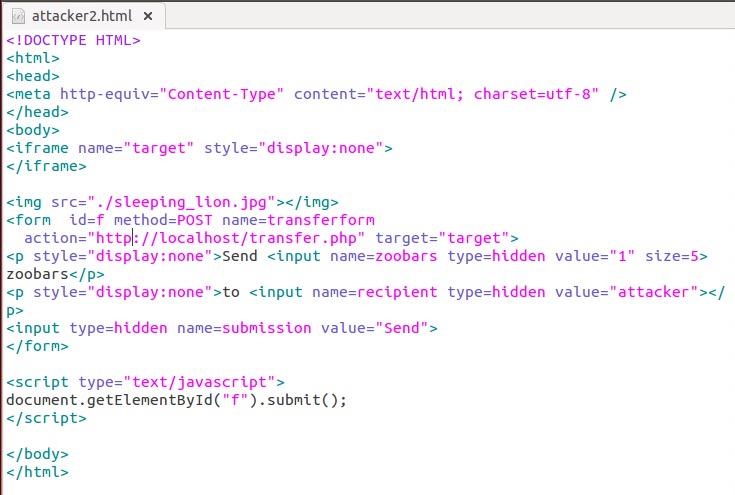Image resolution: width=735 pixels, height=495 pixels.
Task: Click the closing </html> tag
Action: 38,472
